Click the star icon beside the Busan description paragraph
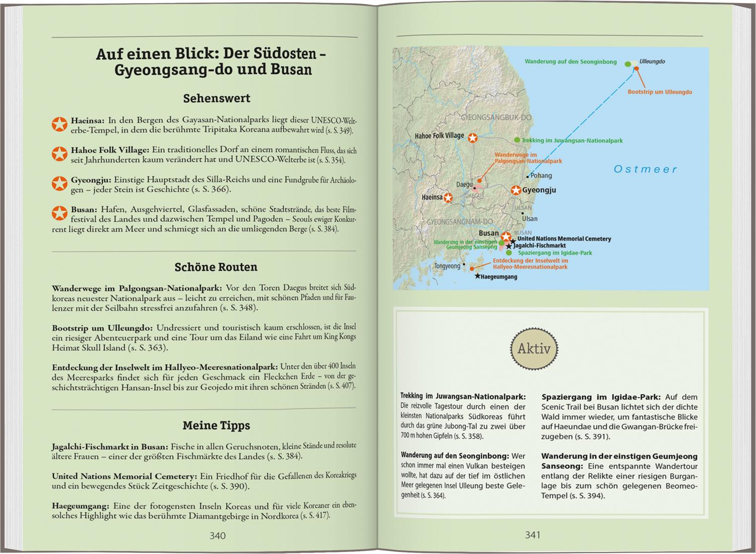 [59, 213]
